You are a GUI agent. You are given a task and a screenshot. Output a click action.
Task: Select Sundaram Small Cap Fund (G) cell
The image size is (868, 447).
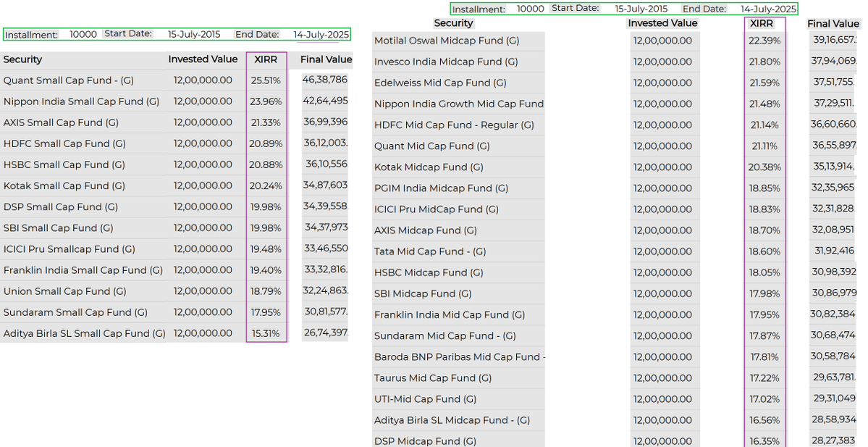tap(75, 312)
